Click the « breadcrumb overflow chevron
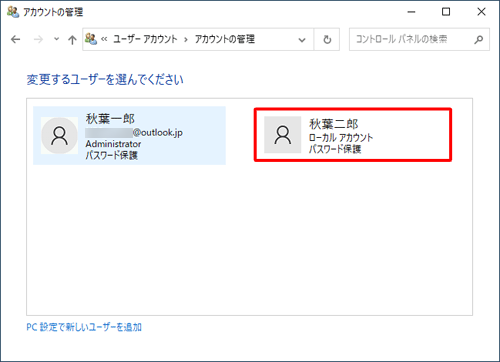This screenshot has width=500, height=362. pyautogui.click(x=104, y=39)
